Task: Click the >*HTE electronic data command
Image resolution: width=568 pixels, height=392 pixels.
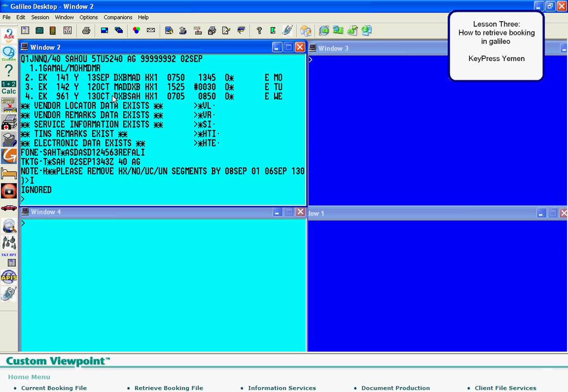Action: [207, 143]
